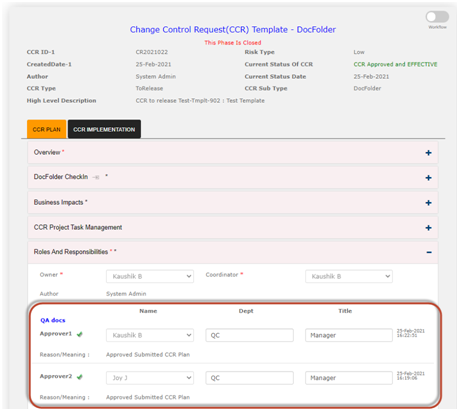Click the DocFolder CheckIn section header
Viewport: 459px width, 411px height.
[x=233, y=178]
